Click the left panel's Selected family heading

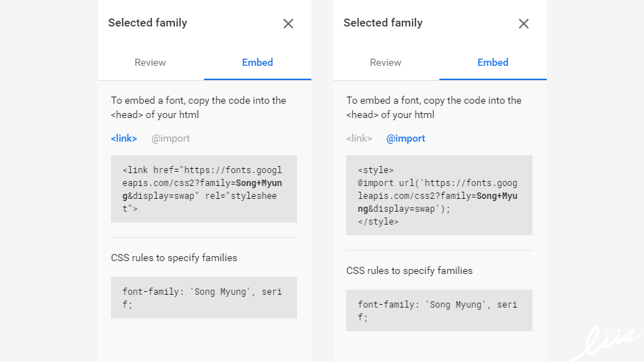pyautogui.click(x=147, y=23)
